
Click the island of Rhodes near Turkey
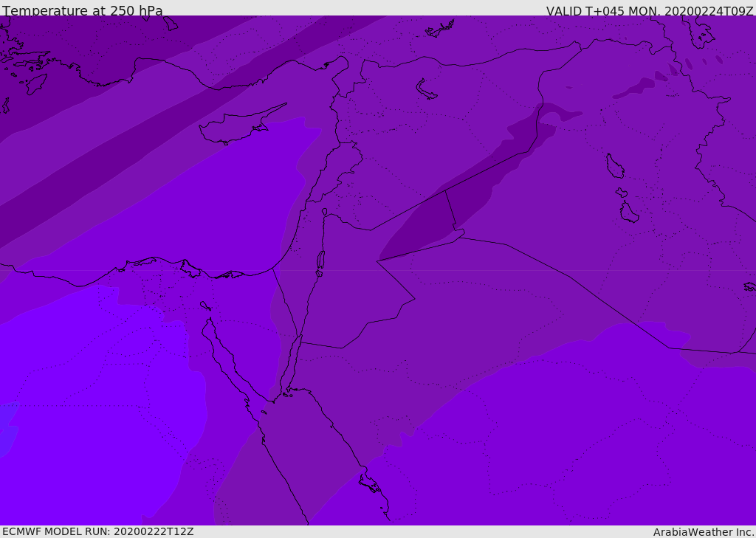pos(35,83)
